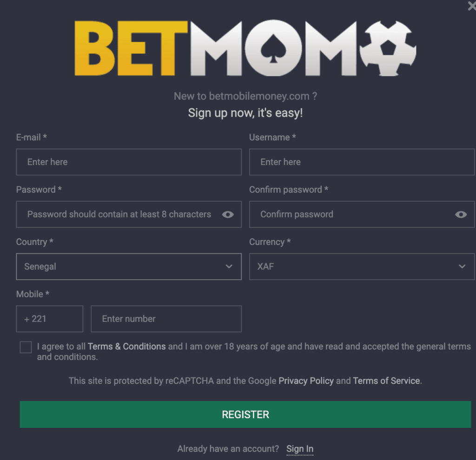Show password using eye icon in Password field
Image resolution: width=476 pixels, height=460 pixels.
pos(228,215)
